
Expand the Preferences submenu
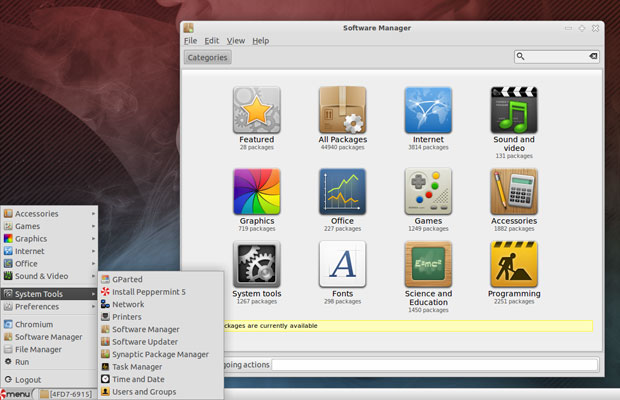click(49, 307)
